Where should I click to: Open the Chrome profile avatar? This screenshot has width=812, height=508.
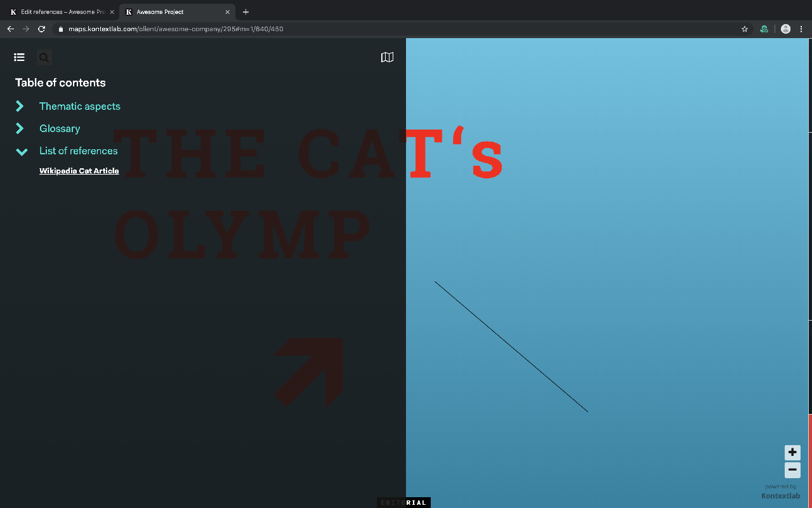click(785, 29)
